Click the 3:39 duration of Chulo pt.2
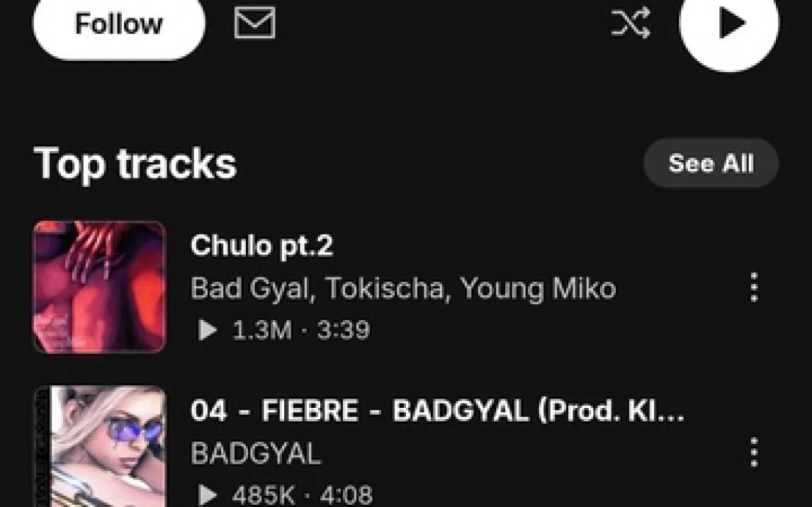This screenshot has width=812, height=507. click(344, 330)
